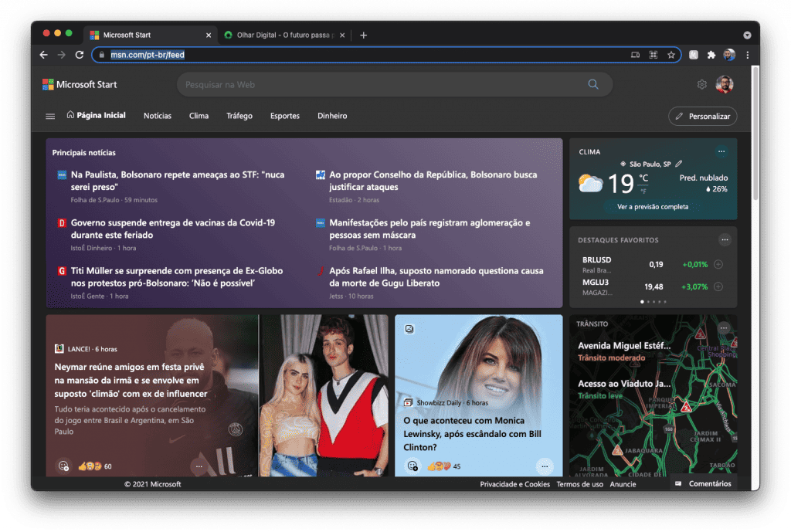Click the couple photo thumbnail
This screenshot has height=532, width=791.
(324, 395)
